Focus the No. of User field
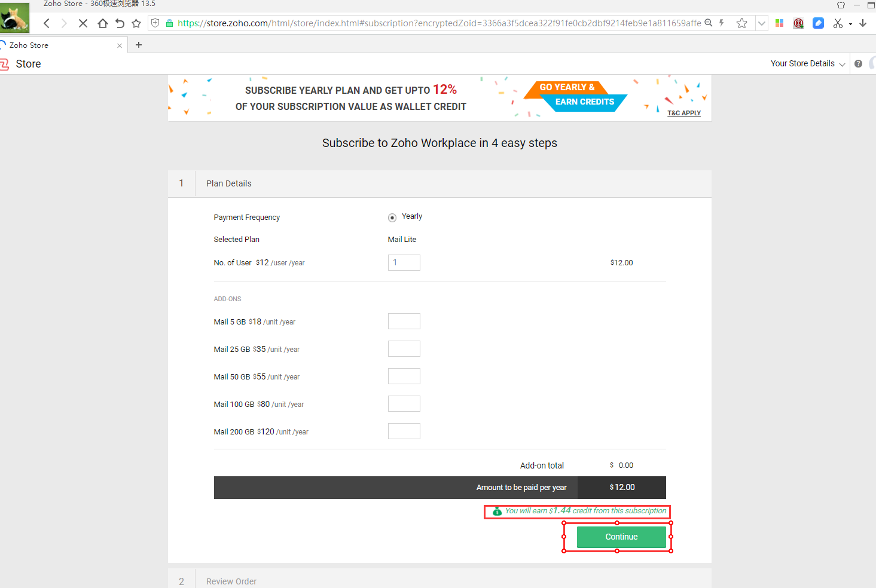This screenshot has height=588, width=876. [x=404, y=262]
